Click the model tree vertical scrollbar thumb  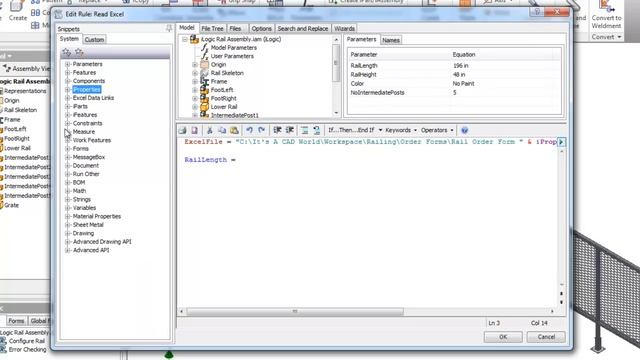(336, 63)
